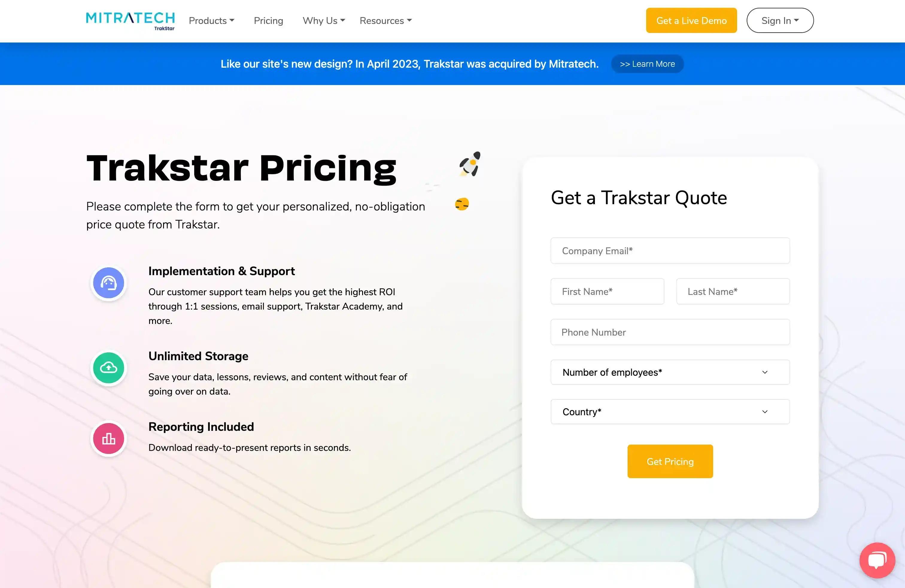This screenshot has height=588, width=905.
Task: Click the Company Email input field
Action: click(669, 250)
